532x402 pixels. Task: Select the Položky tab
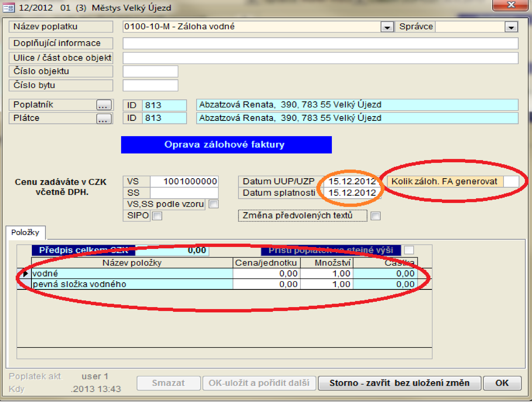(25, 233)
